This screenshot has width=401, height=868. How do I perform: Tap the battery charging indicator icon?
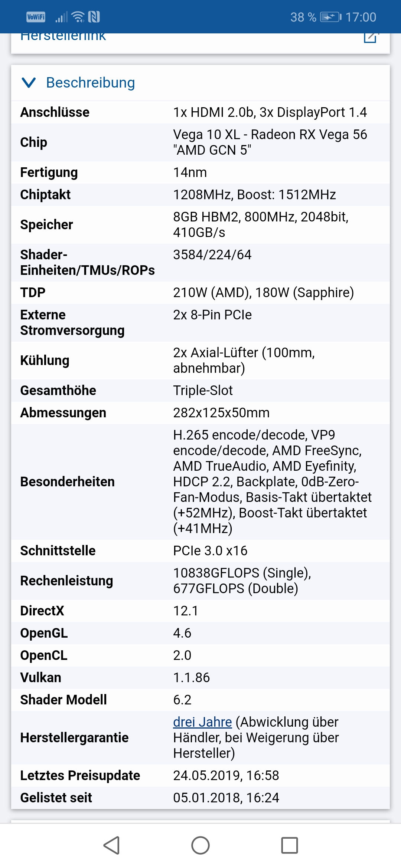click(330, 17)
